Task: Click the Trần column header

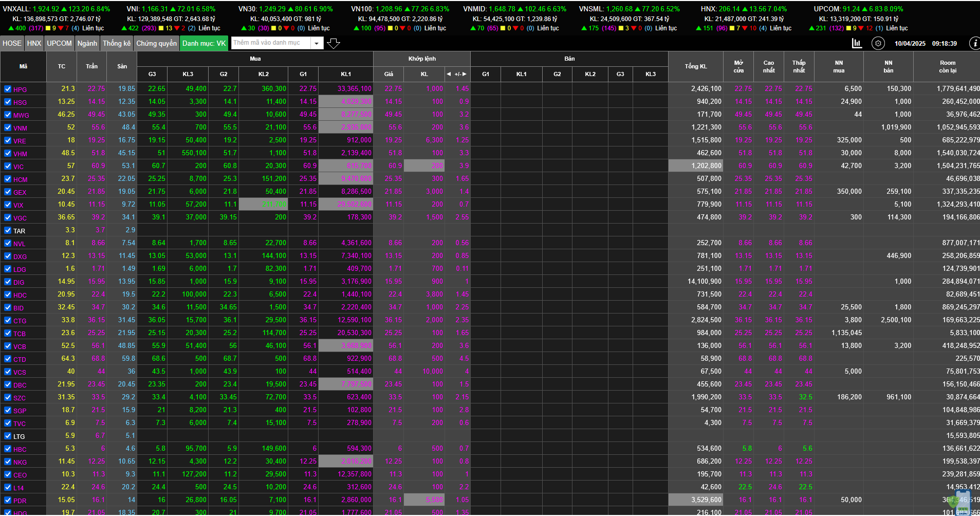Action: coord(91,66)
